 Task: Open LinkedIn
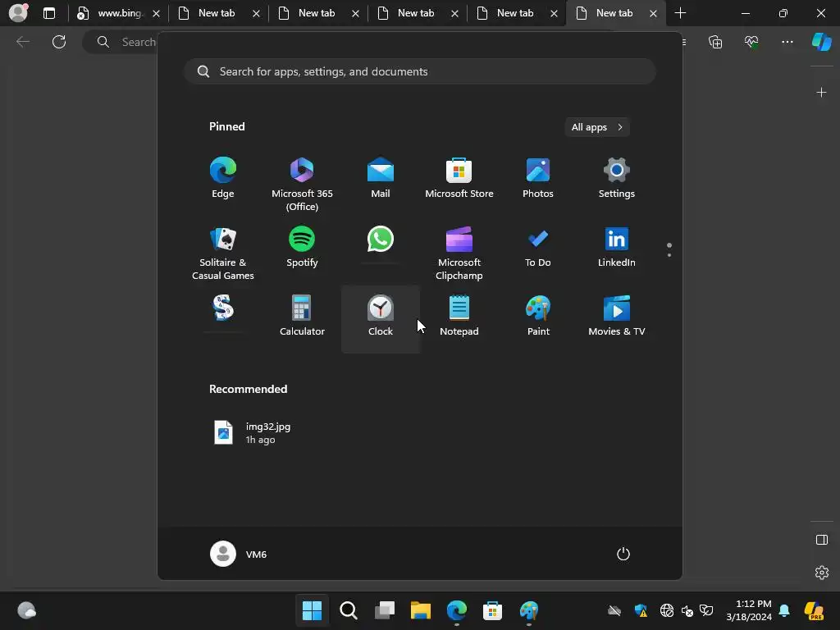click(617, 247)
